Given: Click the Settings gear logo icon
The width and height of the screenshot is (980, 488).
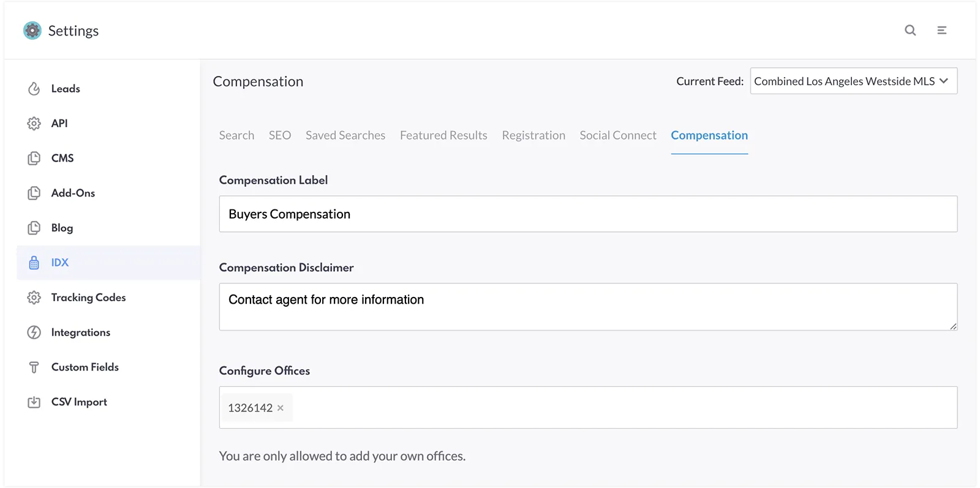Looking at the screenshot, I should click(32, 31).
